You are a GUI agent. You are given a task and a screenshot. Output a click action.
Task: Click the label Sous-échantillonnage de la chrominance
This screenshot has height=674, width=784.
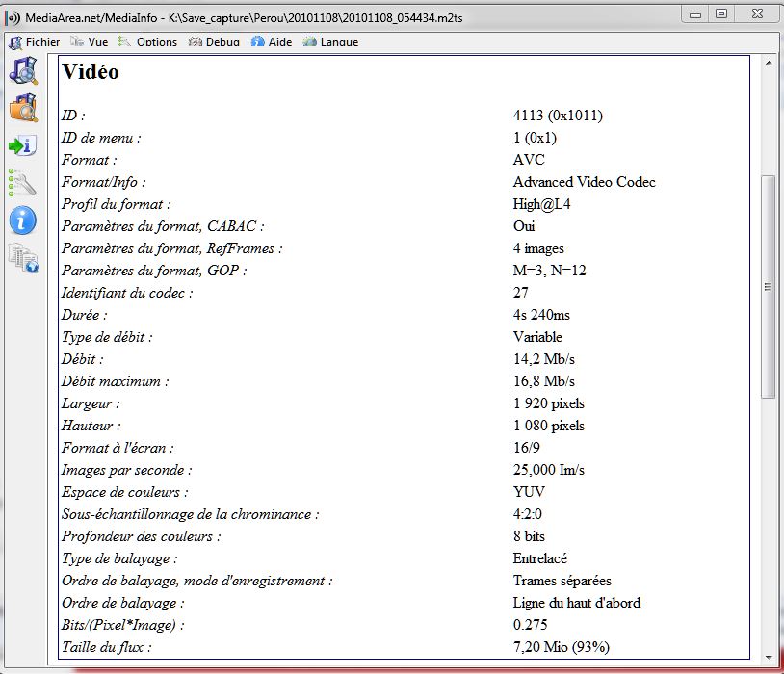click(190, 514)
